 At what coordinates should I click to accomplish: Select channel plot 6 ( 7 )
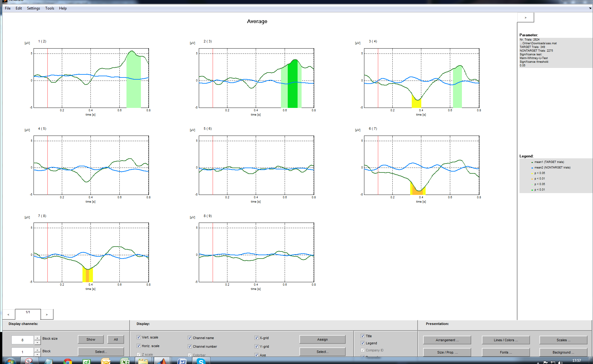[422, 165]
